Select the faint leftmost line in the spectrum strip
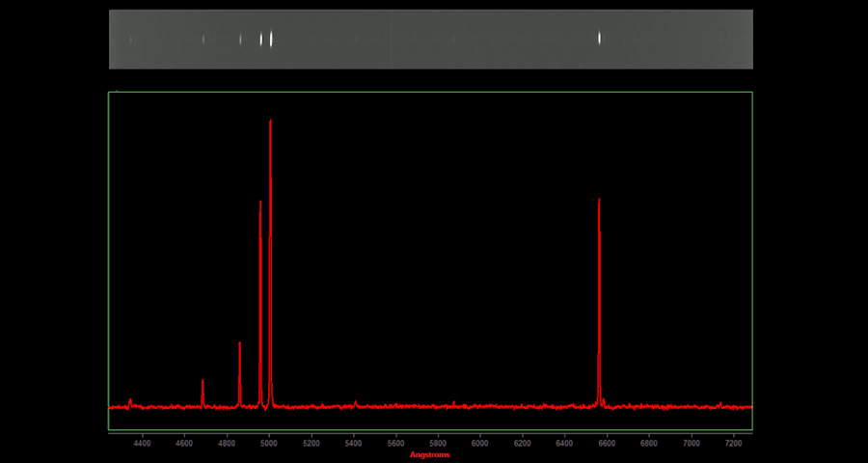Screen dimensions: 868x463 coord(131,40)
